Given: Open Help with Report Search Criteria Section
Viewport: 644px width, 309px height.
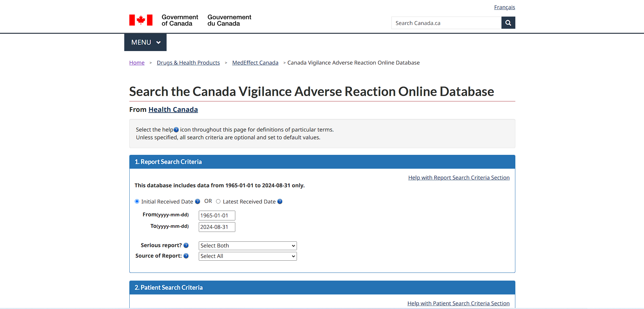Looking at the screenshot, I should point(458,178).
